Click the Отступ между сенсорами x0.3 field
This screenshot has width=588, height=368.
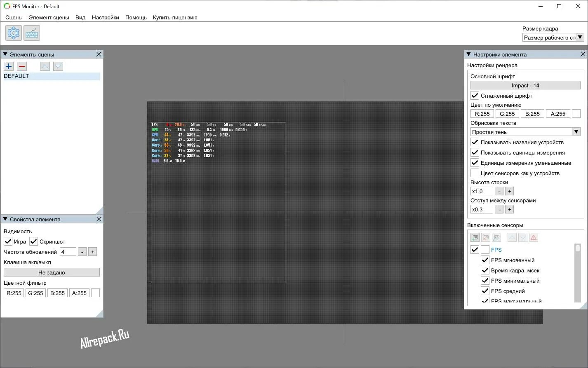click(x=482, y=209)
